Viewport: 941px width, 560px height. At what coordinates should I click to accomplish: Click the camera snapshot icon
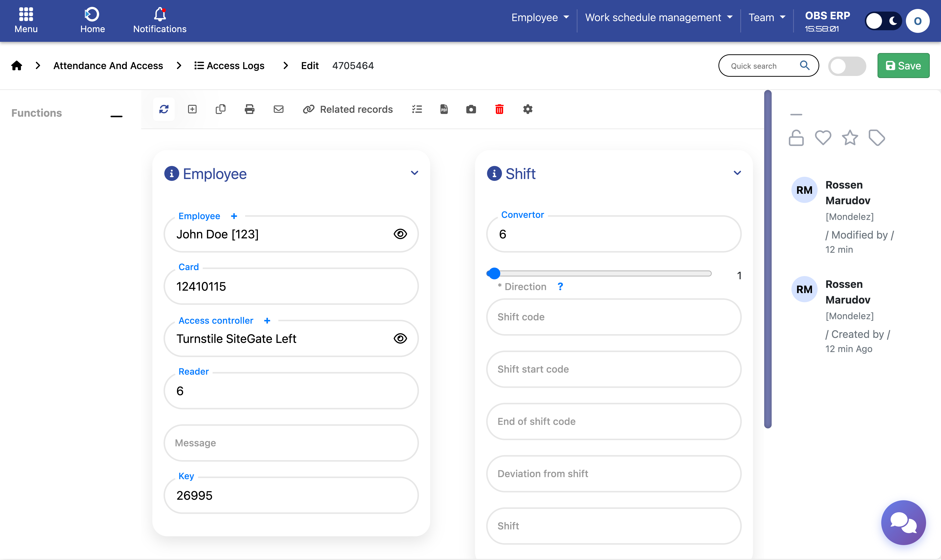pyautogui.click(x=471, y=109)
